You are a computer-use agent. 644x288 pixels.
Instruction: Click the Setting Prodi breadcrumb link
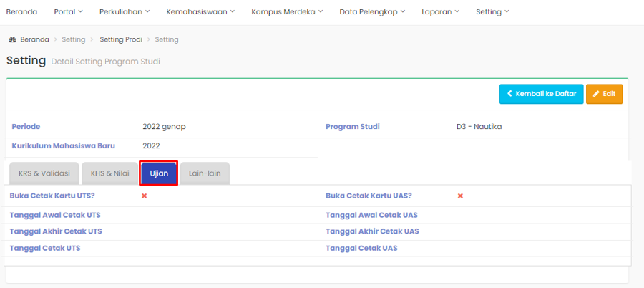click(x=121, y=39)
